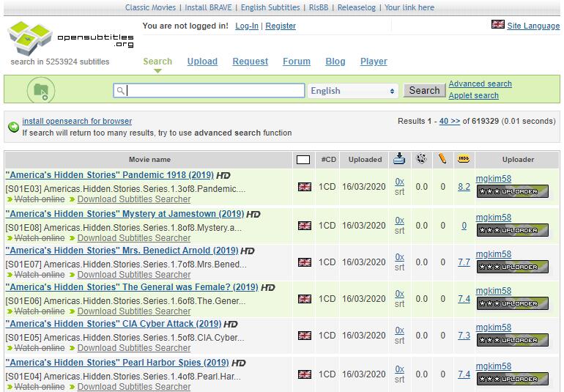Viewport: 564px width, 392px height.
Task: Click the English flag in CIA Cyber Attack row
Action: pyautogui.click(x=305, y=336)
